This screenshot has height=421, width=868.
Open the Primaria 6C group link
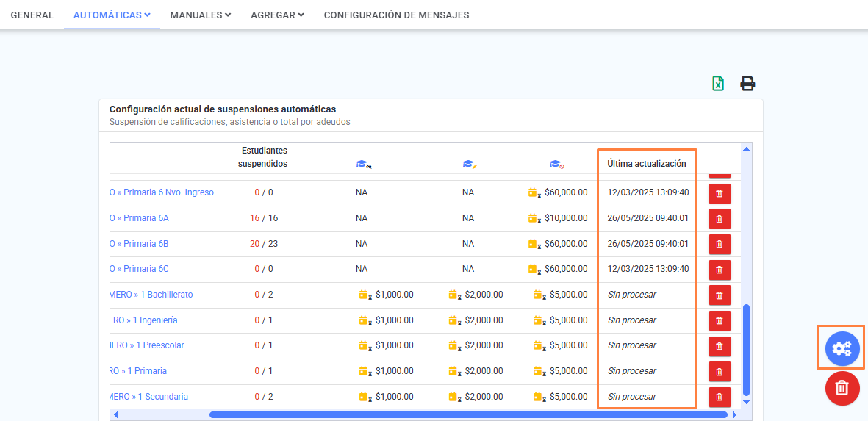(140, 269)
